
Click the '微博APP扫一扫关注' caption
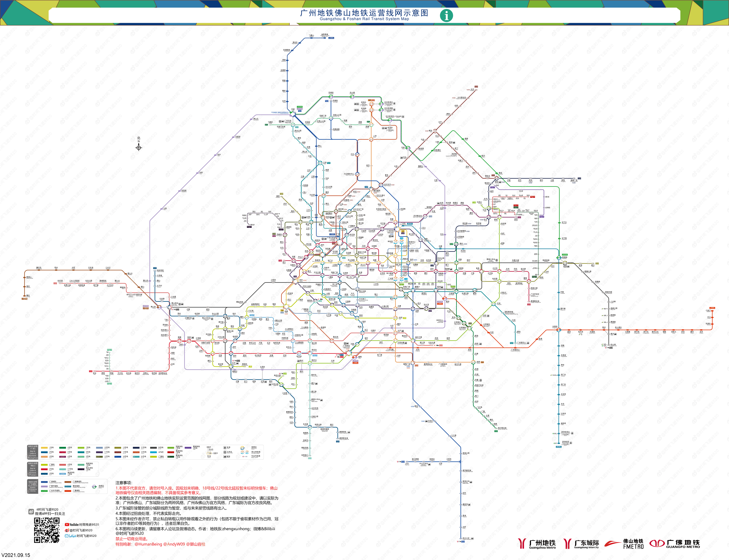point(50,514)
